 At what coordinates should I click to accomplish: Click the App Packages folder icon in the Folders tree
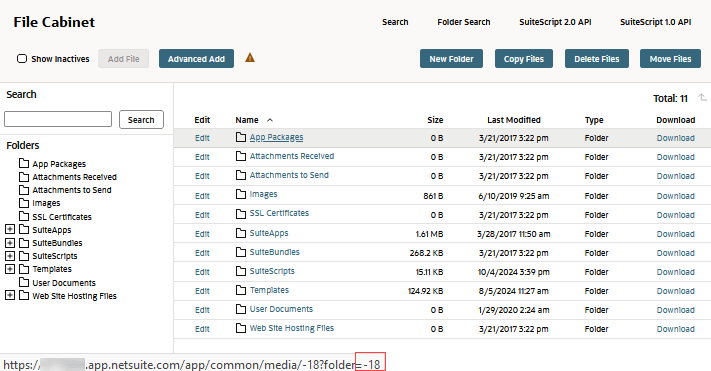tap(24, 163)
